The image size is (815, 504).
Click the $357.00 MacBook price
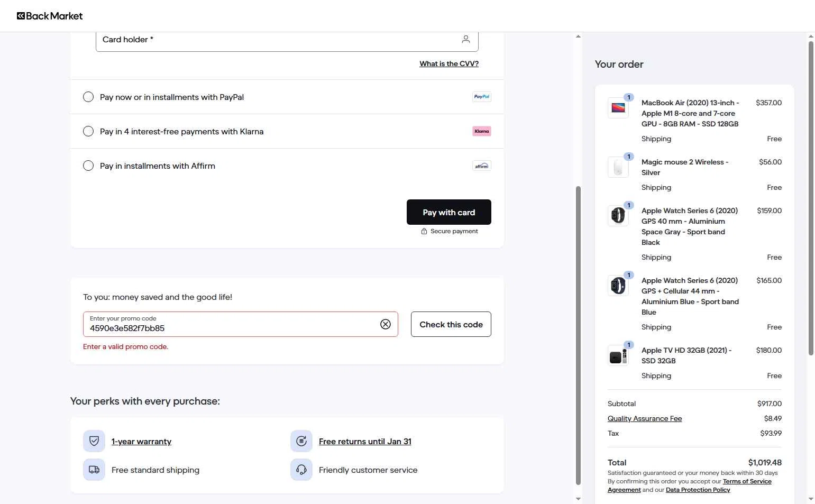click(x=768, y=103)
